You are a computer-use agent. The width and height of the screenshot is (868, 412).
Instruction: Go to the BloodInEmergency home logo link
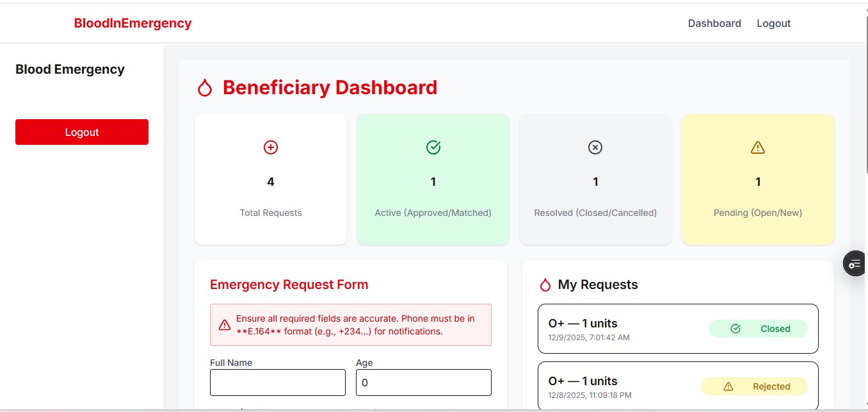(x=133, y=24)
